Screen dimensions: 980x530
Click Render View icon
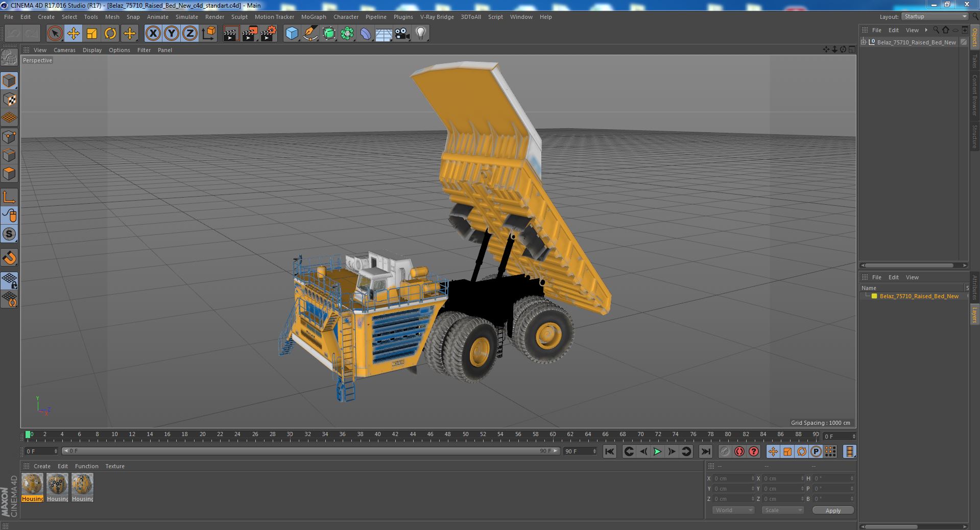point(231,34)
